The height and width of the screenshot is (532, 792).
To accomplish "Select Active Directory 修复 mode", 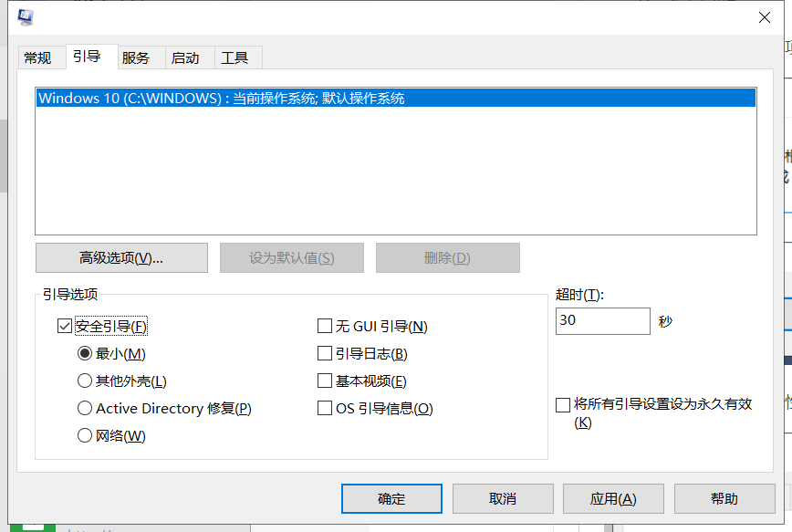I will (x=84, y=408).
